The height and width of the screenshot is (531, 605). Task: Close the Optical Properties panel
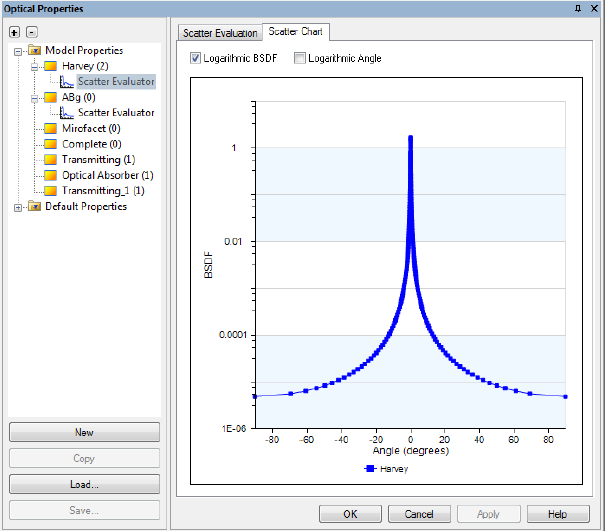pos(595,8)
